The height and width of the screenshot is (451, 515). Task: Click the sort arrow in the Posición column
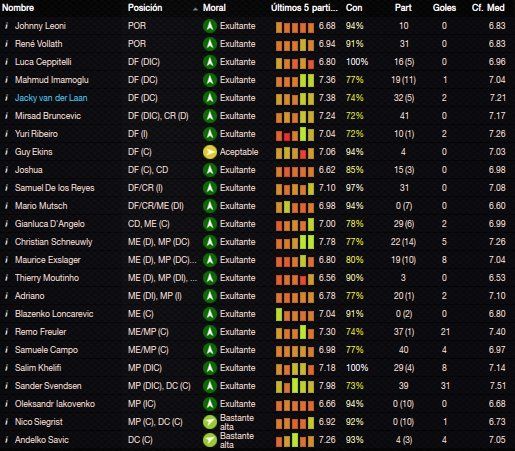(195, 9)
